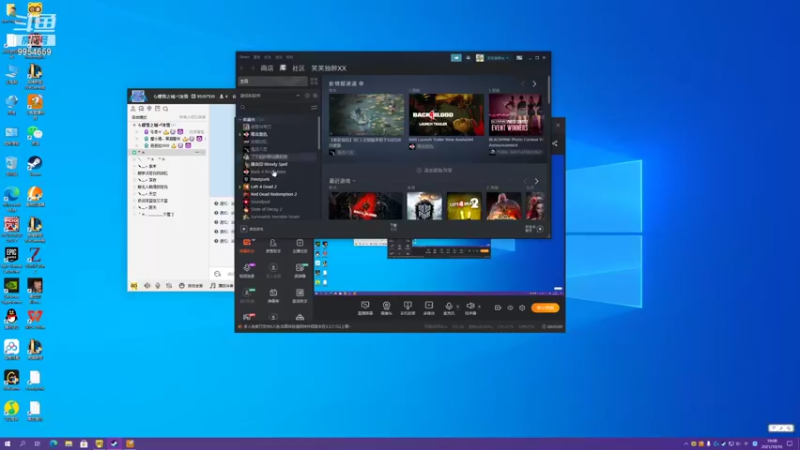This screenshot has width=800, height=450.
Task: Open the play-box source icon in streaming toolbar
Action: click(429, 308)
